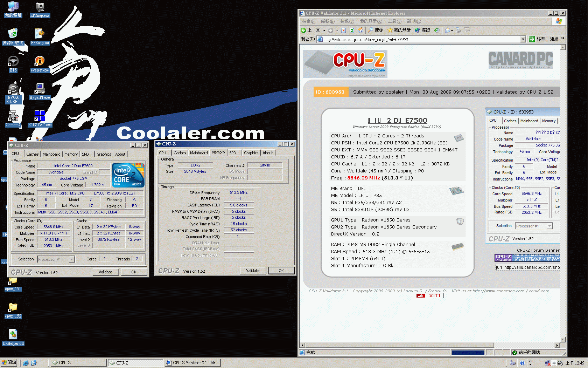Open the forward button history dropdown arrow
This screenshot has height=368, width=588.
337,30
